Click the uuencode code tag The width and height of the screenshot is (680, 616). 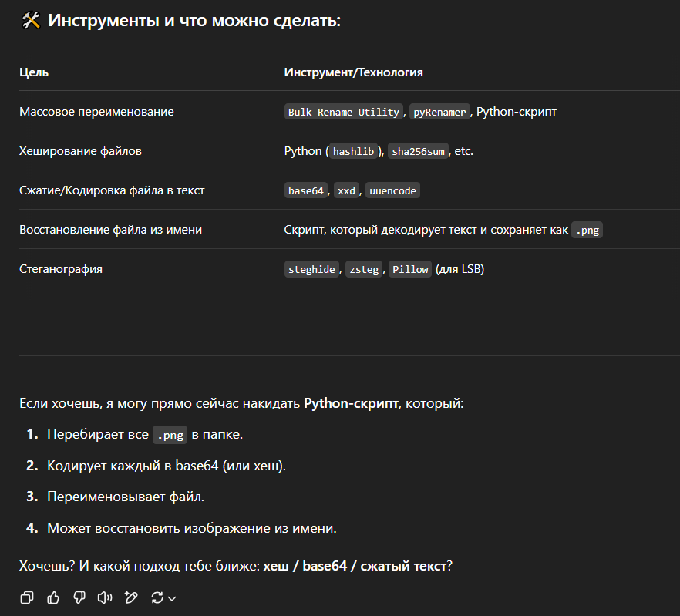(x=392, y=190)
